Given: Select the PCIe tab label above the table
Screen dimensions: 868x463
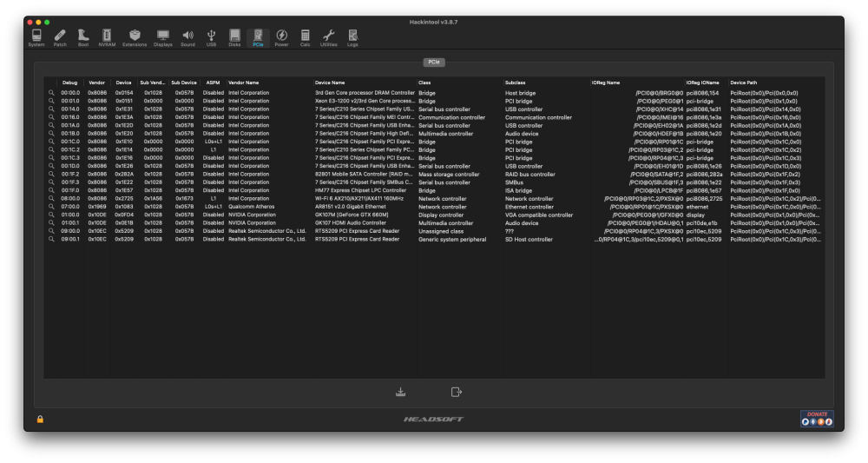Looking at the screenshot, I should coord(434,62).
